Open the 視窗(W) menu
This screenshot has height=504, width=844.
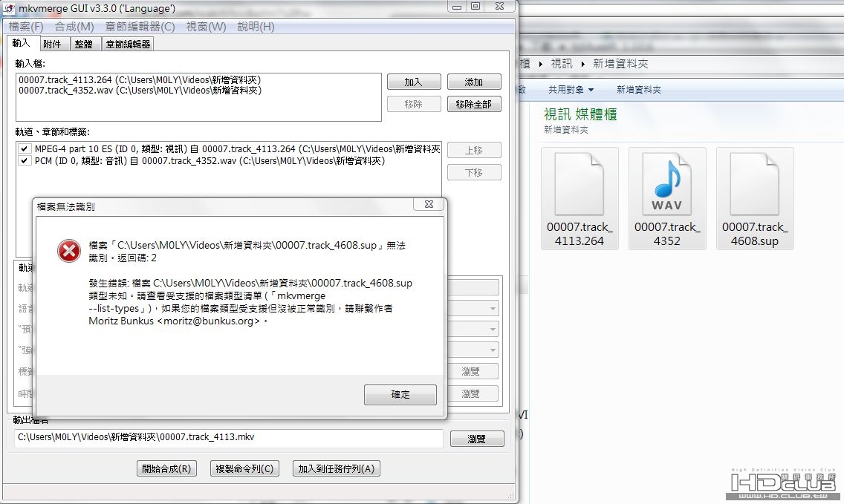click(x=206, y=27)
